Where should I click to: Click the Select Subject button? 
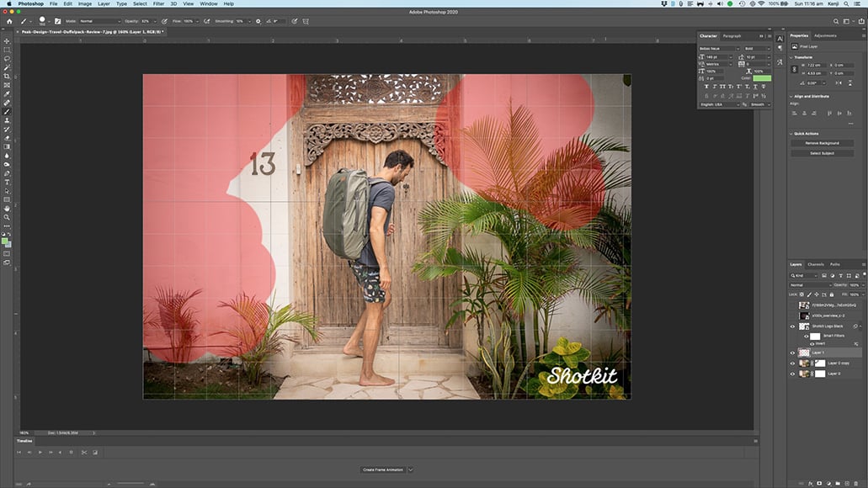pos(822,153)
